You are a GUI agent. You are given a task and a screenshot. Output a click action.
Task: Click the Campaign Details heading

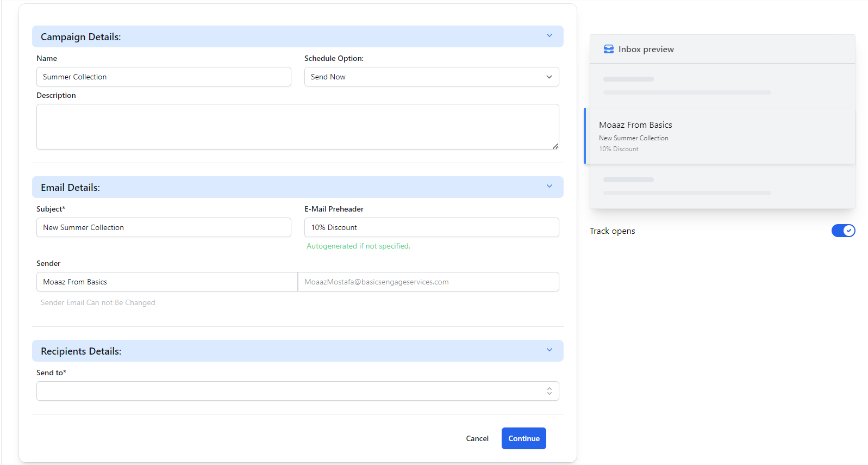(81, 37)
